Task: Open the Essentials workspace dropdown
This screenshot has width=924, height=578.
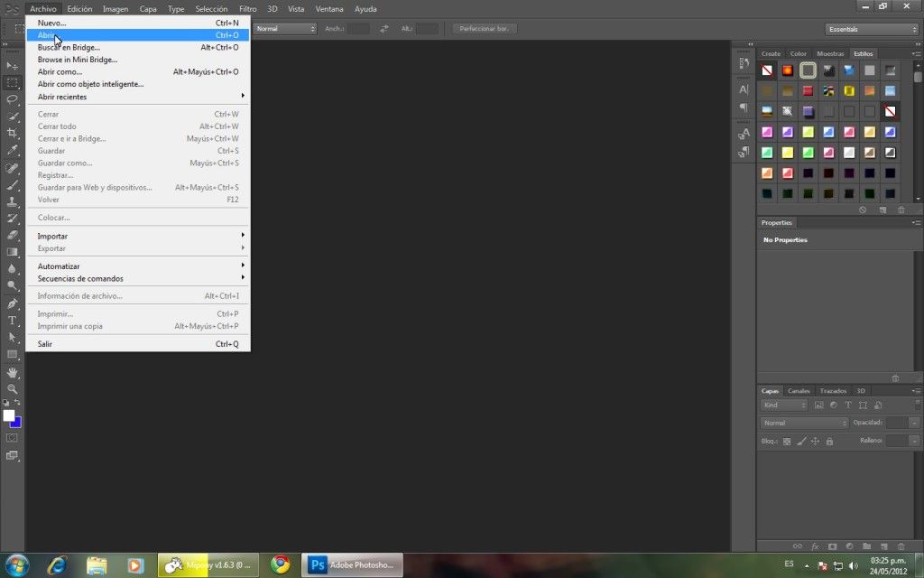Action: (871, 29)
